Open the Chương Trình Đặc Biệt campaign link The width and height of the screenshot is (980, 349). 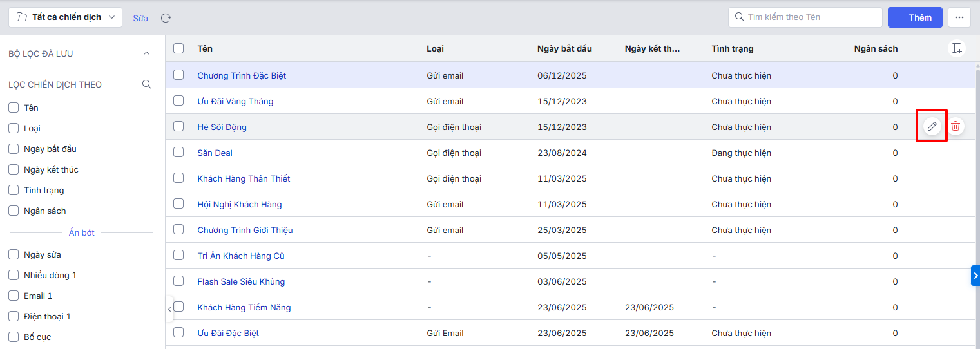point(242,75)
